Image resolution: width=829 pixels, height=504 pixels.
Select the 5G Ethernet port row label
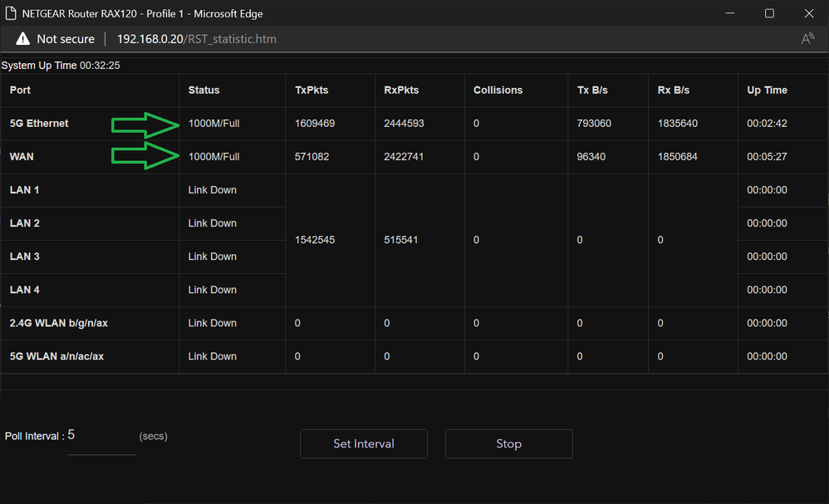(39, 123)
